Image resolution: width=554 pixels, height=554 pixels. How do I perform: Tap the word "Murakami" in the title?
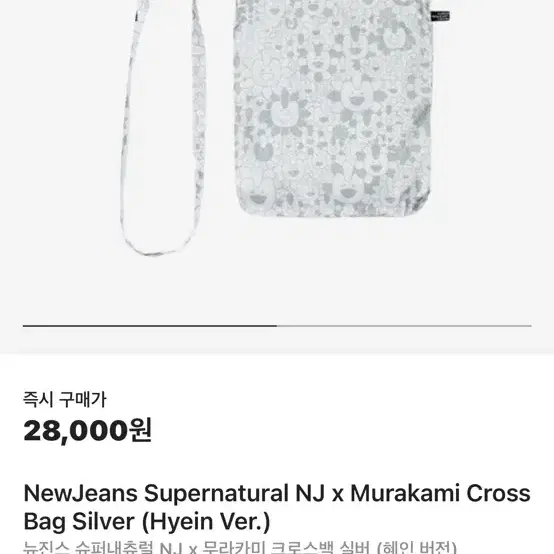[x=405, y=493]
